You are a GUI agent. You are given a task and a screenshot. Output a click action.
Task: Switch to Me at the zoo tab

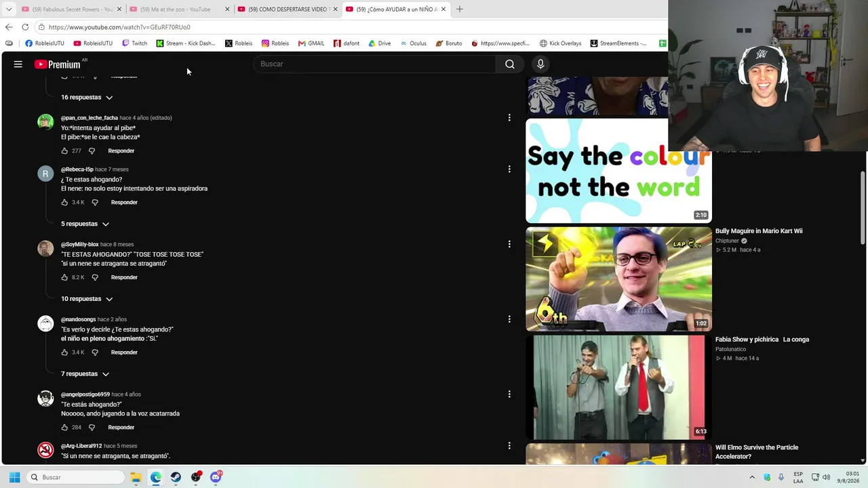point(180,9)
